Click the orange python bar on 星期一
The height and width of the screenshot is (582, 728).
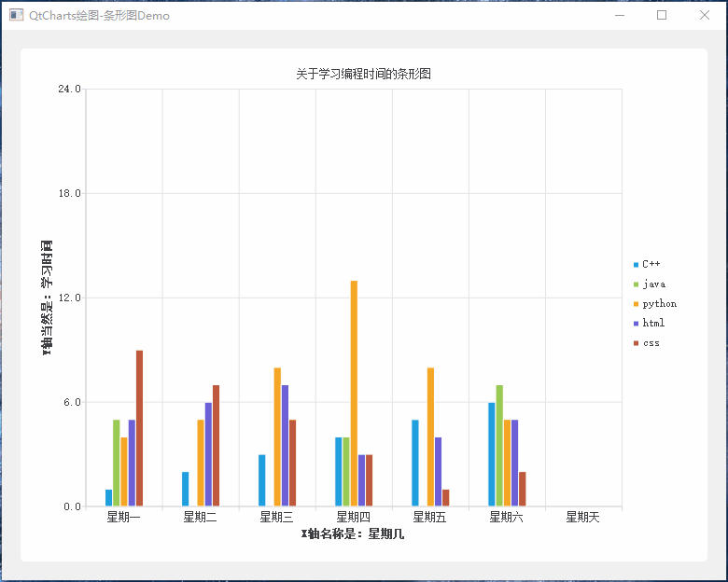pos(124,472)
